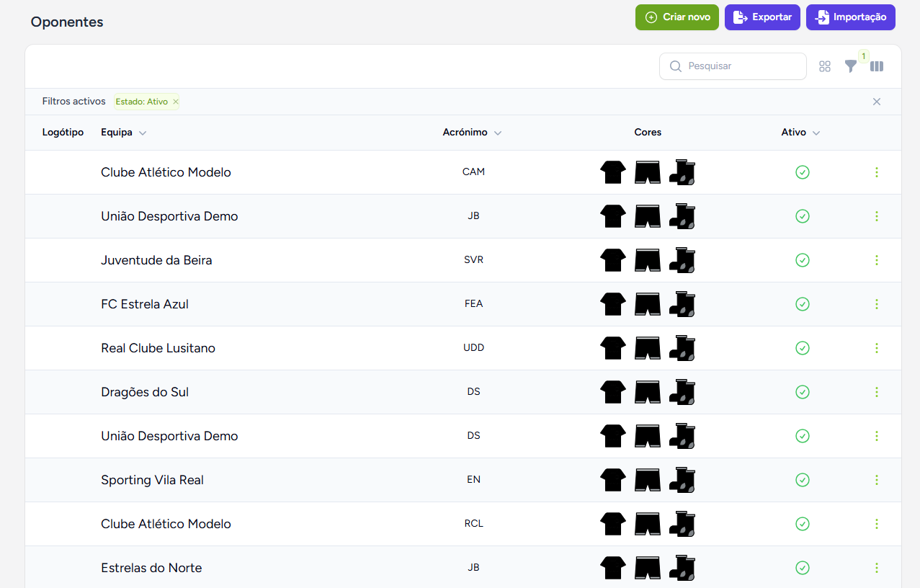The height and width of the screenshot is (588, 920).
Task: Focus the Pesquisar search field
Action: tap(733, 66)
